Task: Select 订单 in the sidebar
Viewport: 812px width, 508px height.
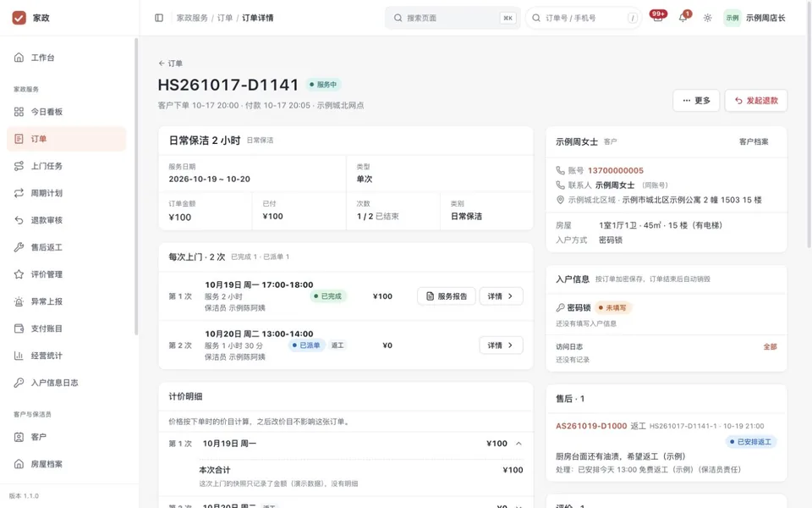Action: point(66,139)
